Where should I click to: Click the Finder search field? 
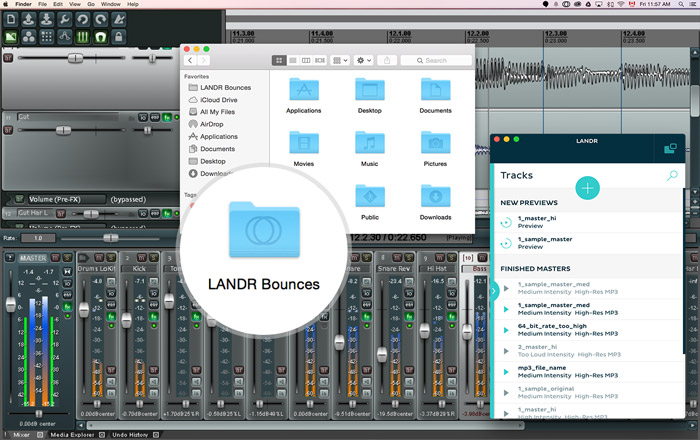[x=436, y=60]
